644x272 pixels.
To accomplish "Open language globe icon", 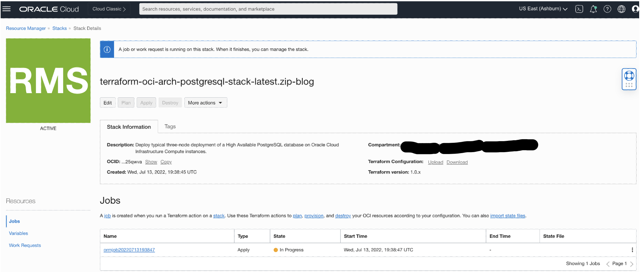I will coord(621,9).
